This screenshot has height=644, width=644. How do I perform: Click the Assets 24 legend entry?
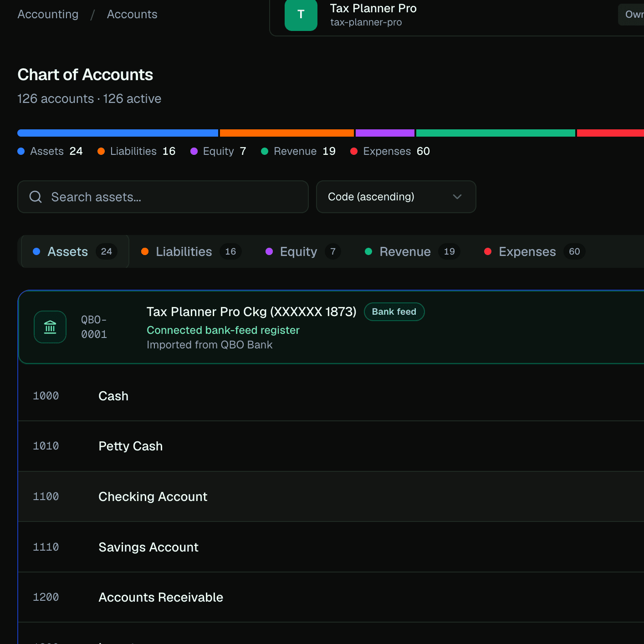coord(50,151)
